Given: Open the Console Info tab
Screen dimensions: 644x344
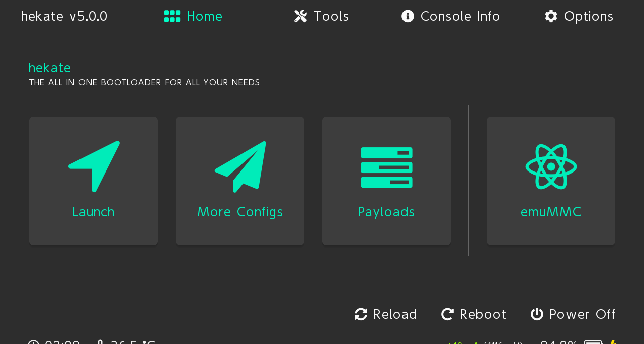Looking at the screenshot, I should tap(450, 16).
